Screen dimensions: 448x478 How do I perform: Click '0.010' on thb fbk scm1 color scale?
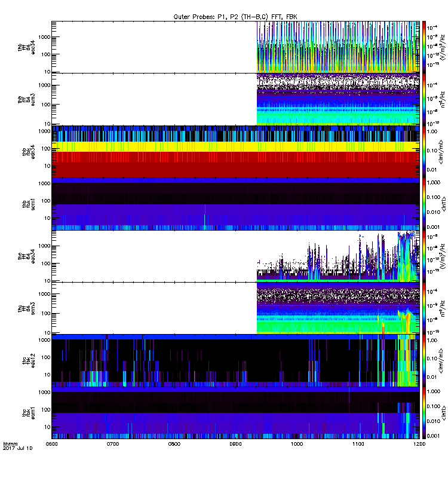[434, 212]
